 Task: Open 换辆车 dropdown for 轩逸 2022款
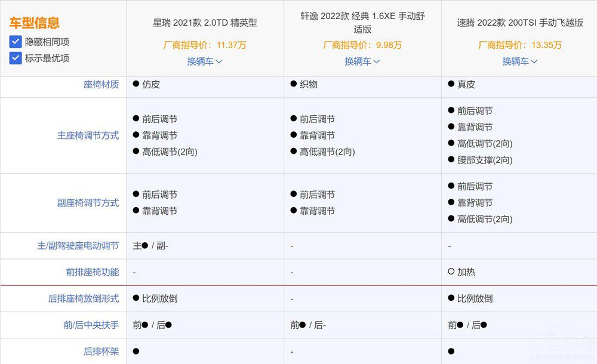point(362,61)
